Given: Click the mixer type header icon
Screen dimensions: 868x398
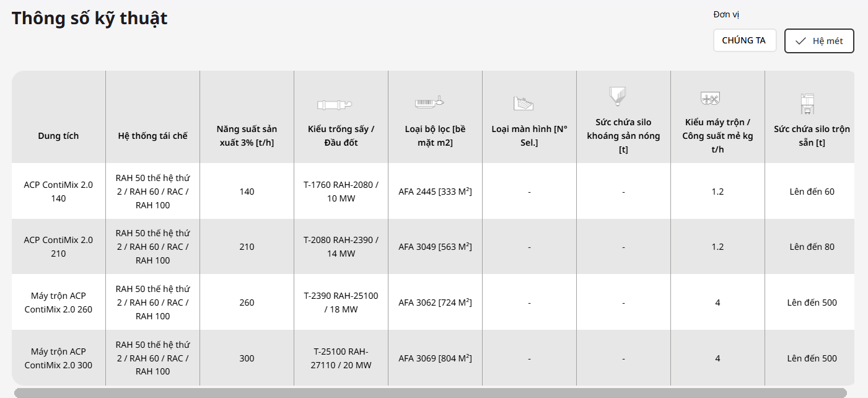Looking at the screenshot, I should [x=709, y=98].
